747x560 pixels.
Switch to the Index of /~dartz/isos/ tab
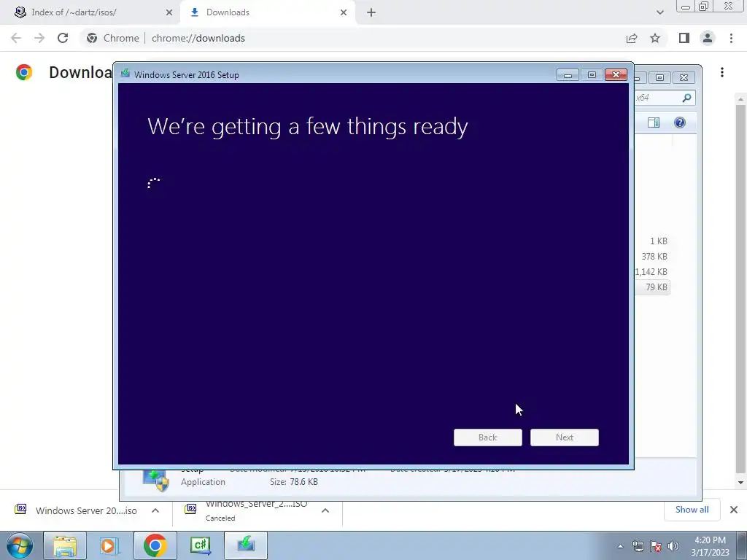pyautogui.click(x=90, y=12)
